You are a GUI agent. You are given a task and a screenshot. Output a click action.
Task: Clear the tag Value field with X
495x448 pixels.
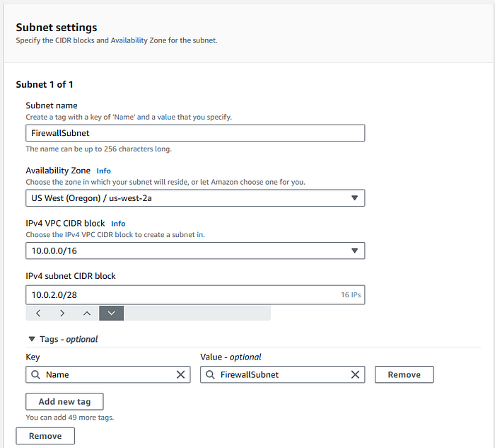point(355,374)
